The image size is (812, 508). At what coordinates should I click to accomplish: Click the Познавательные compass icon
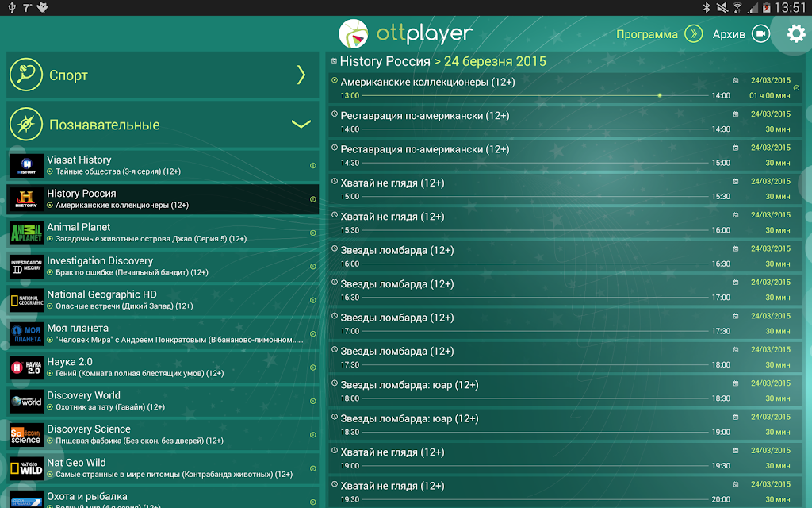[x=26, y=125]
